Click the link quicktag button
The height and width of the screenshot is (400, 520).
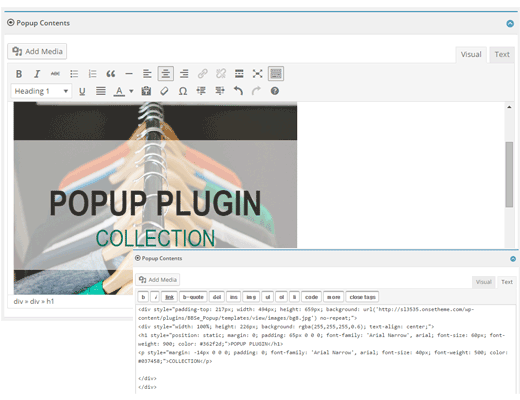pyautogui.click(x=169, y=297)
